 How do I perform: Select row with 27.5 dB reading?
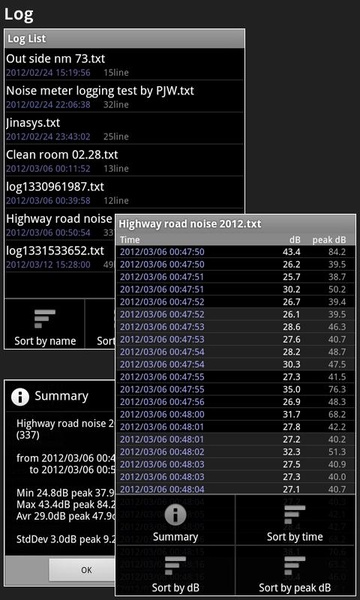pyautogui.click(x=235, y=465)
